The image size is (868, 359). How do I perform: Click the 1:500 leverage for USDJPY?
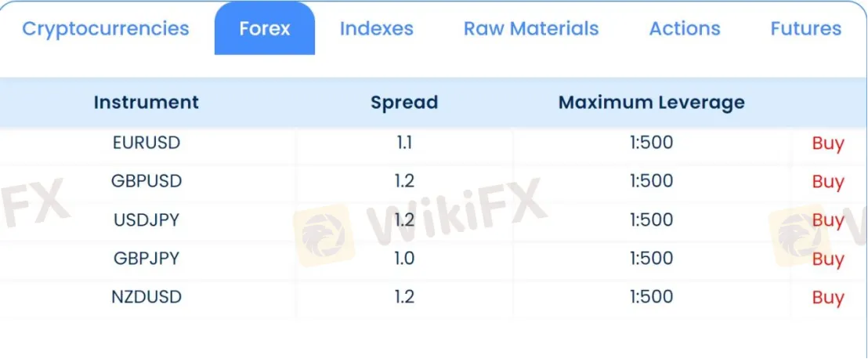pyautogui.click(x=651, y=219)
